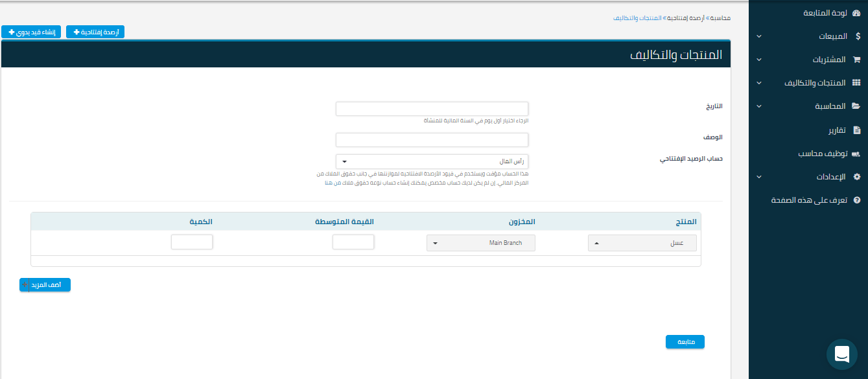The image size is (868, 379).
Task: Open the Main Branch warehouse dropdown
Action: [x=480, y=243]
